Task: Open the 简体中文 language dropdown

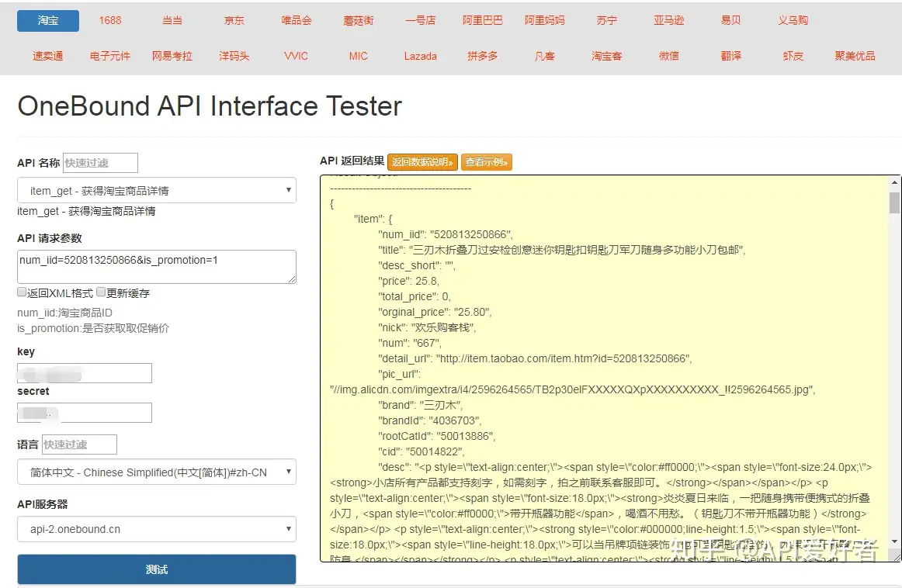Action: click(157, 472)
